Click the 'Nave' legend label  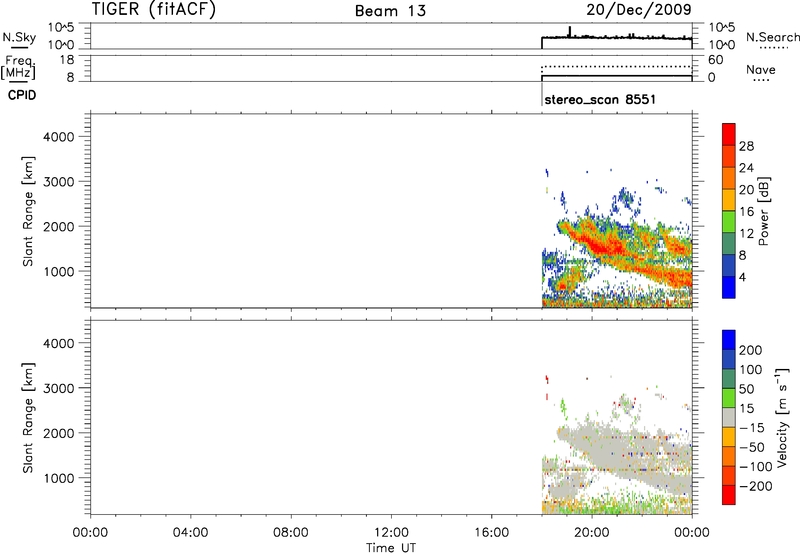point(761,70)
